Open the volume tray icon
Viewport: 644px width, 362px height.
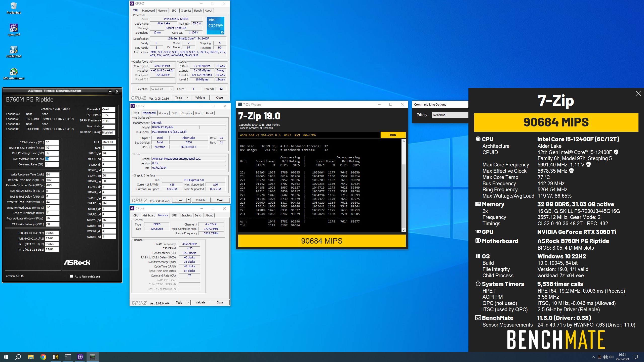click(612, 357)
